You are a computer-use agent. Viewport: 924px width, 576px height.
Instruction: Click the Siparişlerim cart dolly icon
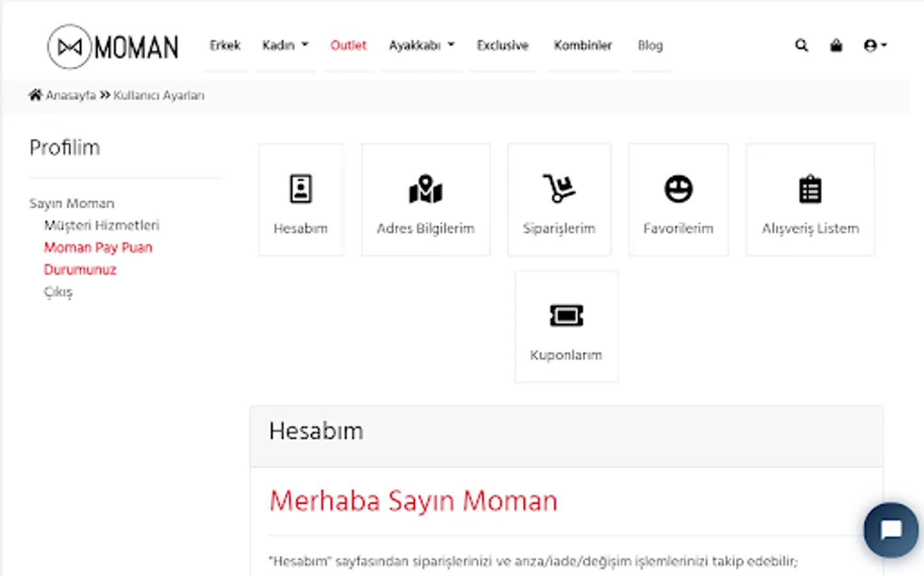tap(559, 189)
